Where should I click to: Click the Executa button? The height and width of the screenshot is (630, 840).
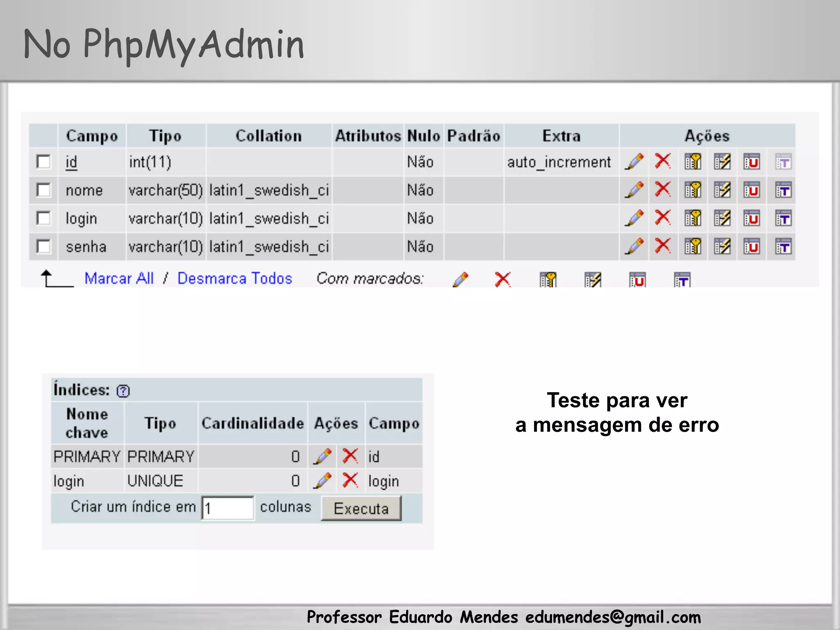click(x=361, y=508)
